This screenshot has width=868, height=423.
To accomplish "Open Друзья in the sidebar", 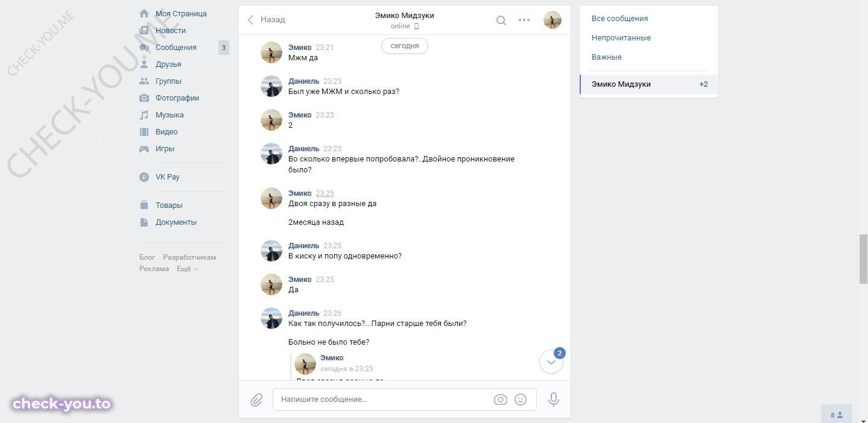I will 168,64.
